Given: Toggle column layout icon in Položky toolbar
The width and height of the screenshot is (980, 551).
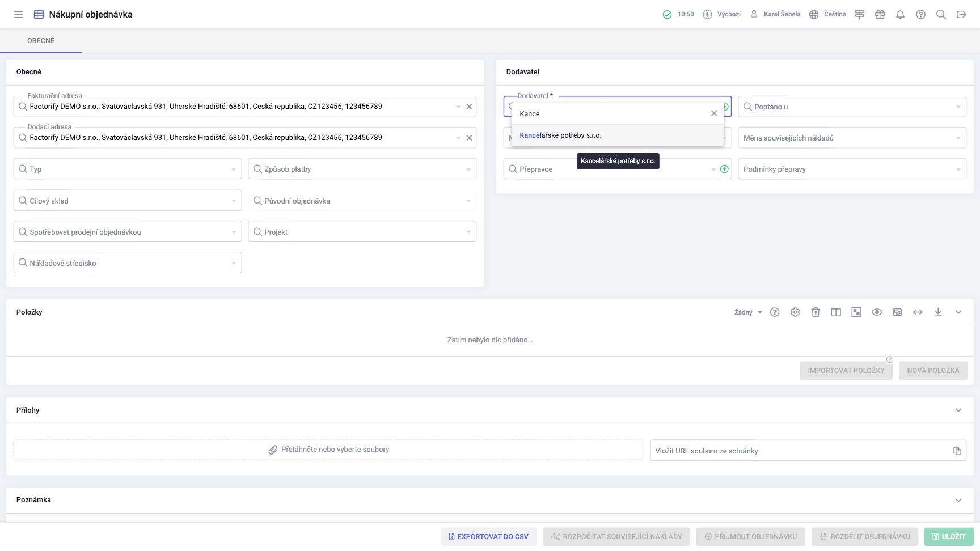Looking at the screenshot, I should [836, 312].
